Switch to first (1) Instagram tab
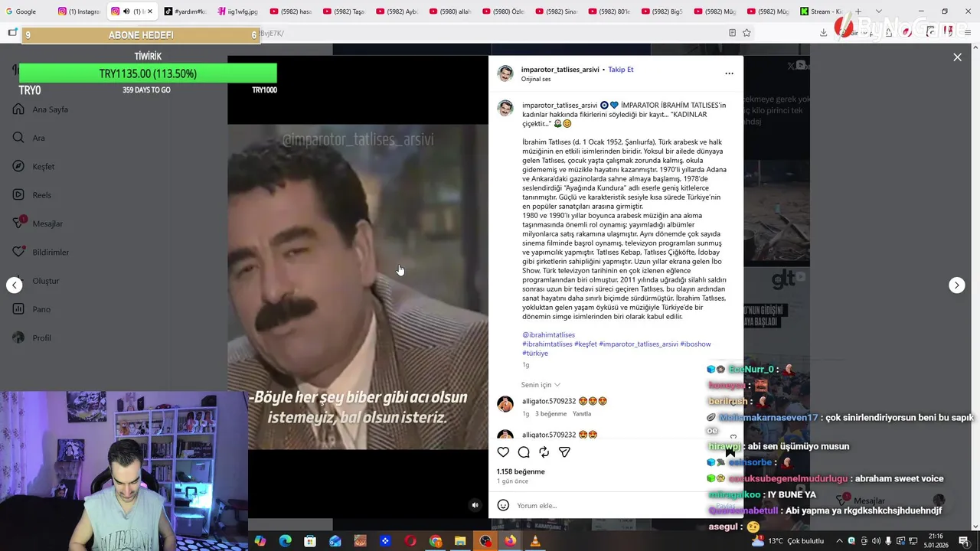980x551 pixels. pos(78,11)
